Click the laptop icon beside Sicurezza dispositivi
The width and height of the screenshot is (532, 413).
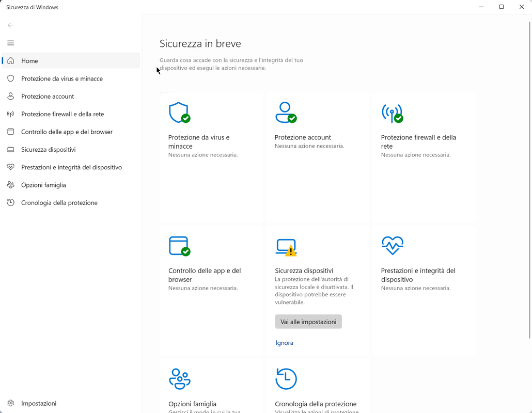[10, 150]
